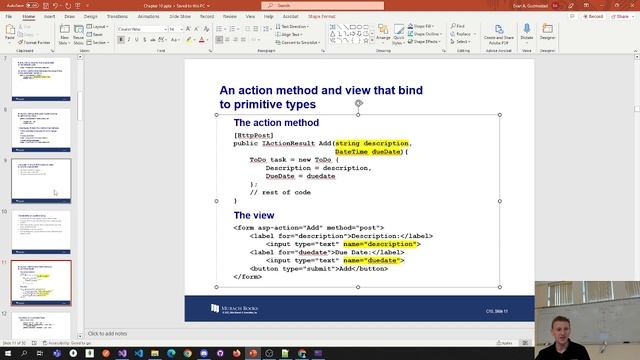Open the Section dropdown
The height and width of the screenshot is (360, 640).
[98, 42]
